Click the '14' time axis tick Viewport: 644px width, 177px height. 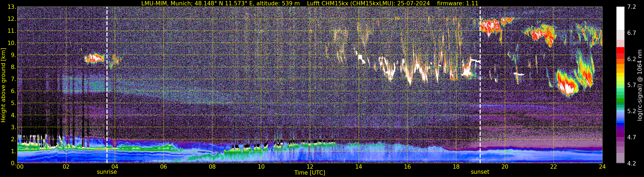(358, 167)
